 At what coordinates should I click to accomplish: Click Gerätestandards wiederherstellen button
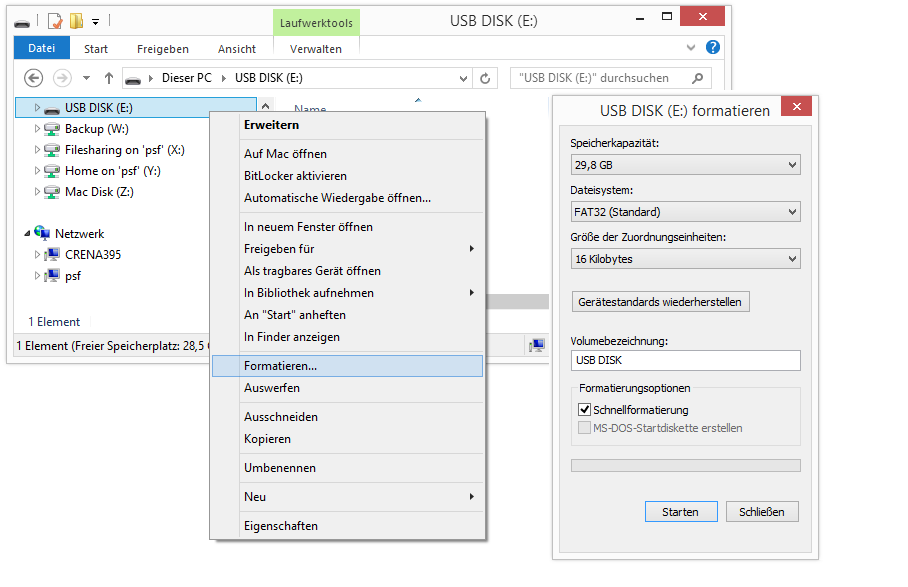click(660, 301)
